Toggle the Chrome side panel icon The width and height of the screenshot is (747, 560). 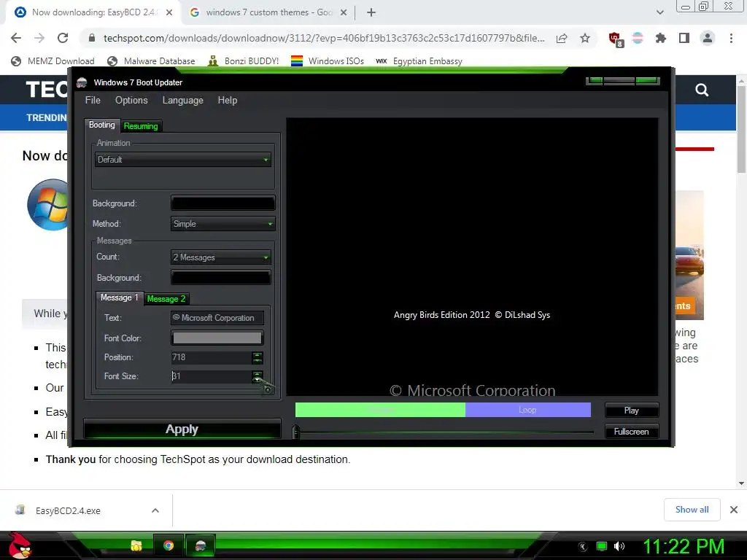pos(684,38)
